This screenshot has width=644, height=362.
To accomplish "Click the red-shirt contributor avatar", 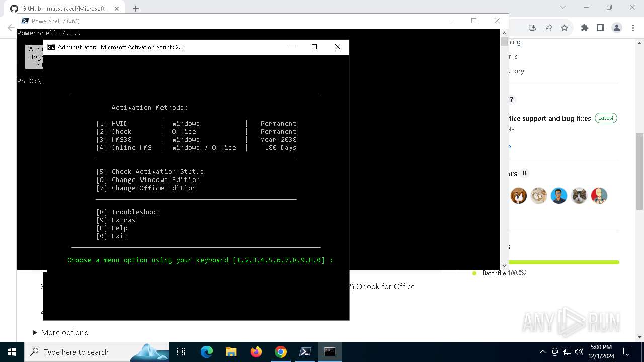I will click(599, 195).
